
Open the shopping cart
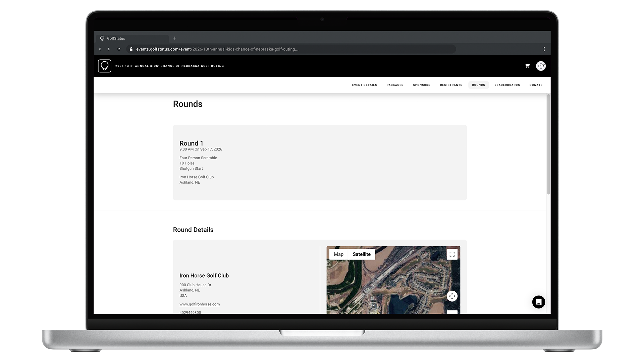(527, 66)
